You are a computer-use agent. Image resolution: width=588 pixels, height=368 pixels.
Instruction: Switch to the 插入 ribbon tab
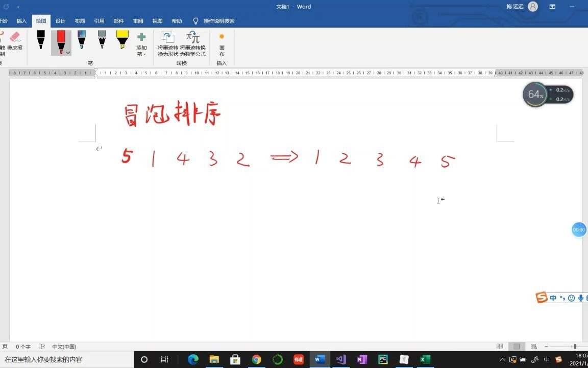[x=21, y=21]
